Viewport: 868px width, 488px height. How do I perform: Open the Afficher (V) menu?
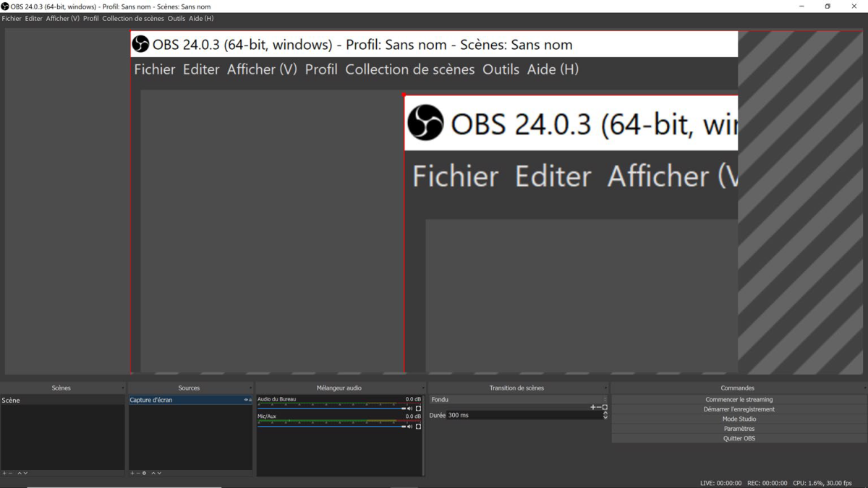coord(63,19)
